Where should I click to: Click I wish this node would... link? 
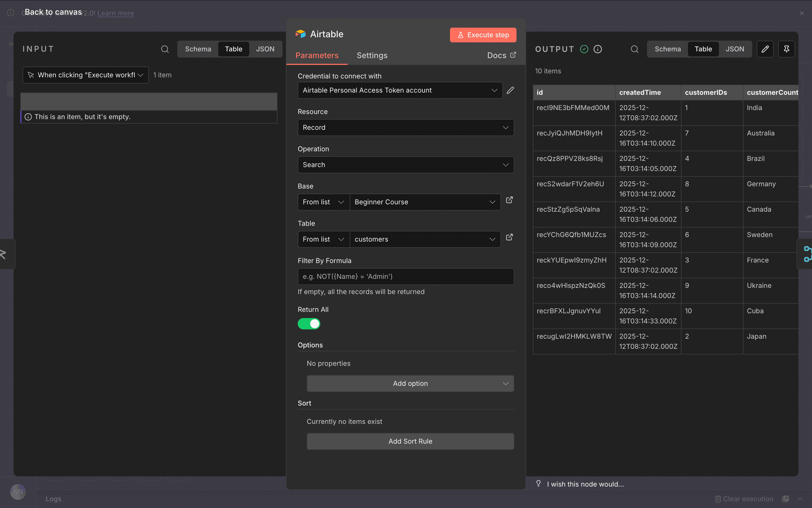coord(585,484)
